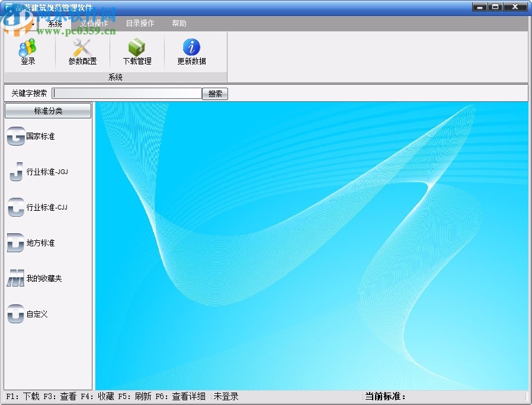
Task: Select the 国家标准 G icon
Action: (15, 136)
